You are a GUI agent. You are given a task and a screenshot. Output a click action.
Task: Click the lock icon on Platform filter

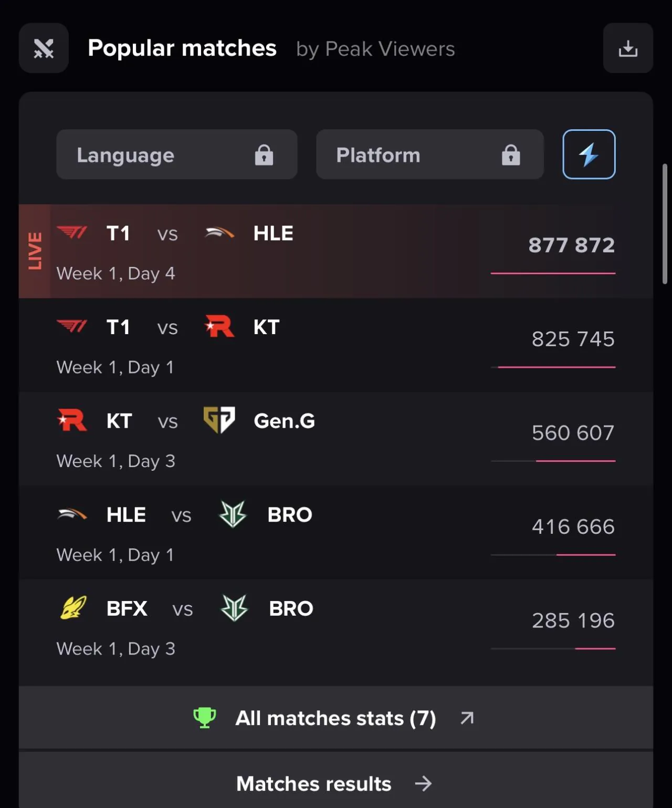coord(511,155)
